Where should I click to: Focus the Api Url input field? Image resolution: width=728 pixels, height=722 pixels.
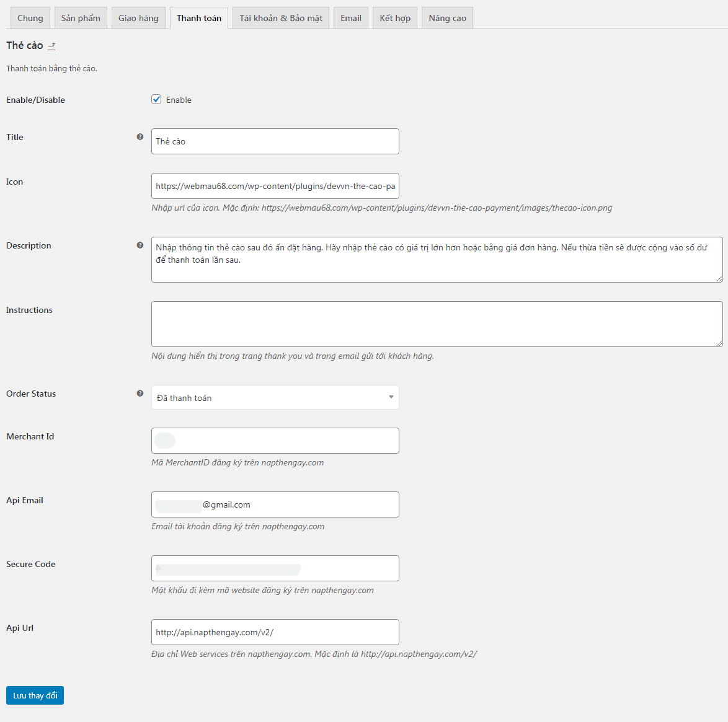[275, 632]
